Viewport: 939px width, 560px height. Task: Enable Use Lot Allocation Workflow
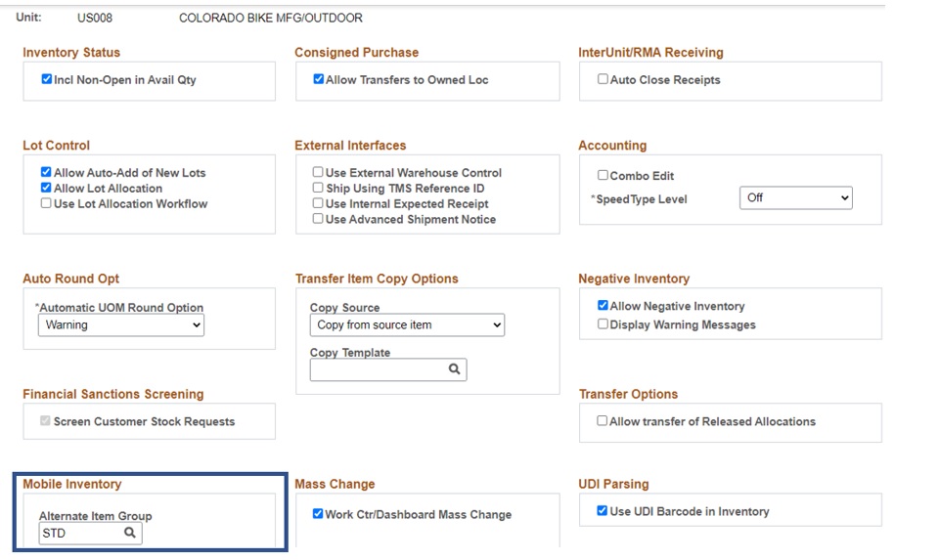pos(46,204)
